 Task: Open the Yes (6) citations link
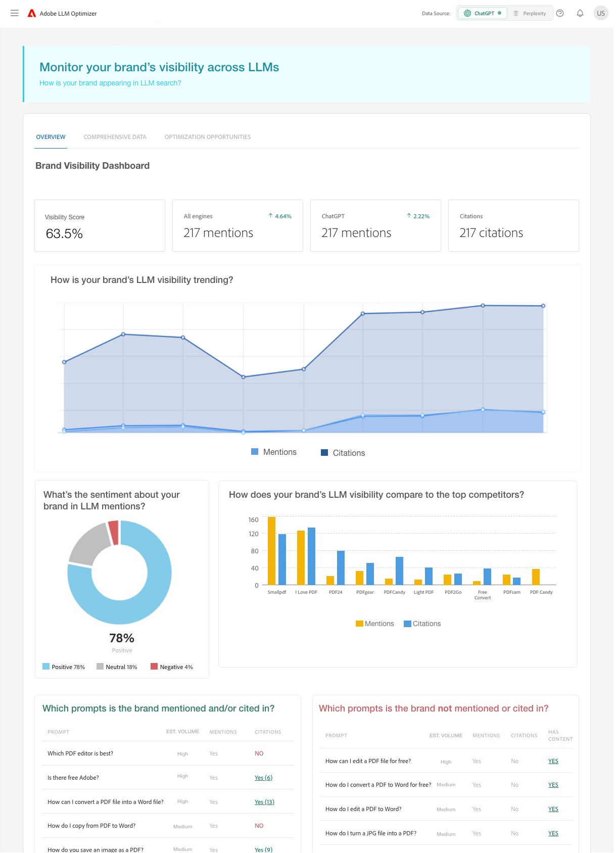(x=263, y=778)
